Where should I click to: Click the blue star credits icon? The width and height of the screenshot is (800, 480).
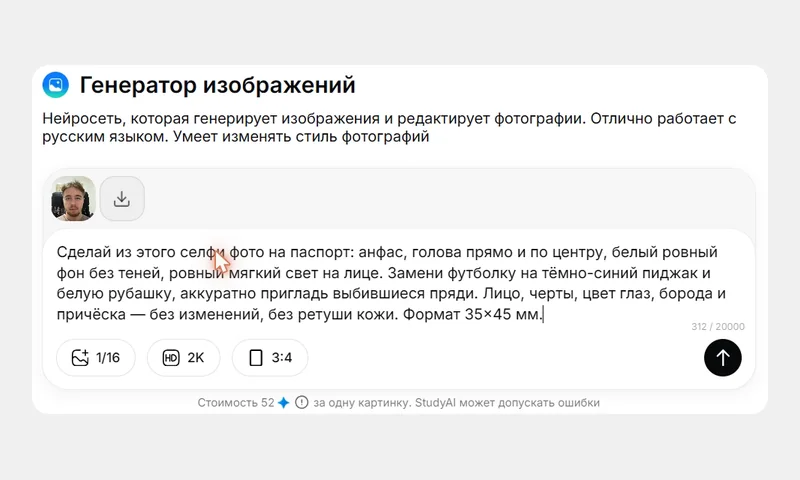pyautogui.click(x=284, y=402)
